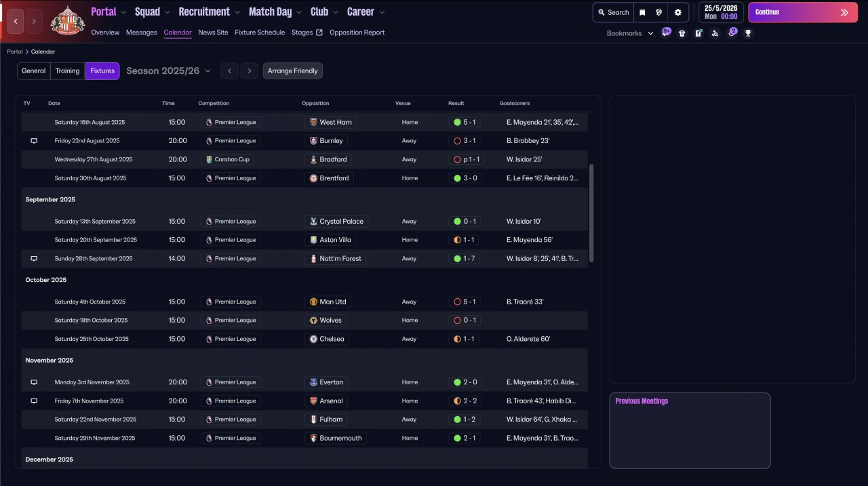Go to the next season with right arrow

pos(250,71)
